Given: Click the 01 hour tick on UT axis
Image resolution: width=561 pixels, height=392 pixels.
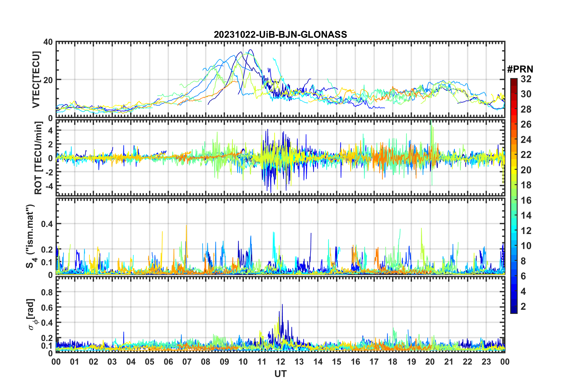Looking at the screenshot, I should coord(75,362).
